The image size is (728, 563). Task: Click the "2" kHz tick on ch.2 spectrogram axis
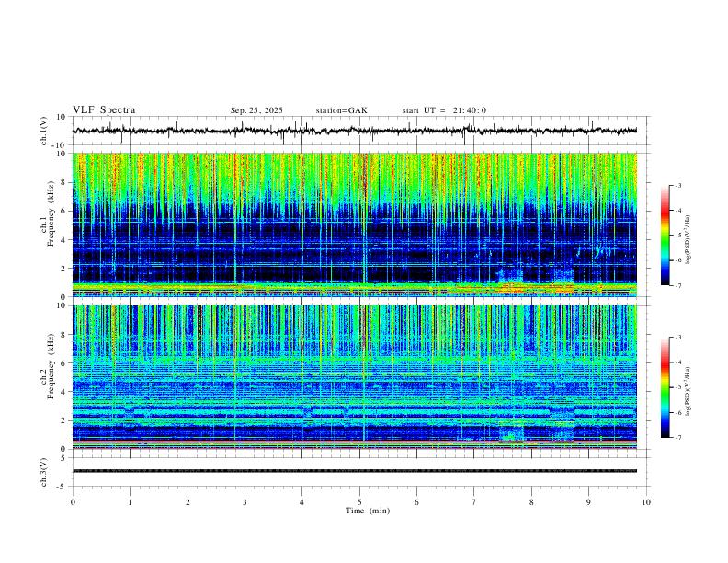tap(63, 420)
